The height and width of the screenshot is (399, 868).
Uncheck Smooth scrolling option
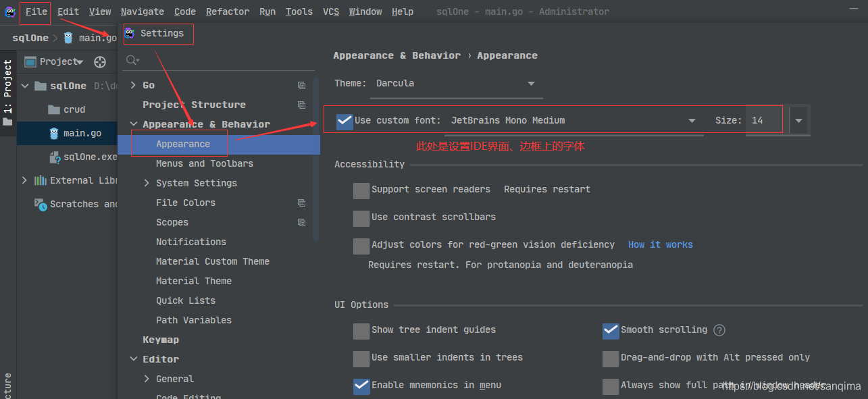611,331
